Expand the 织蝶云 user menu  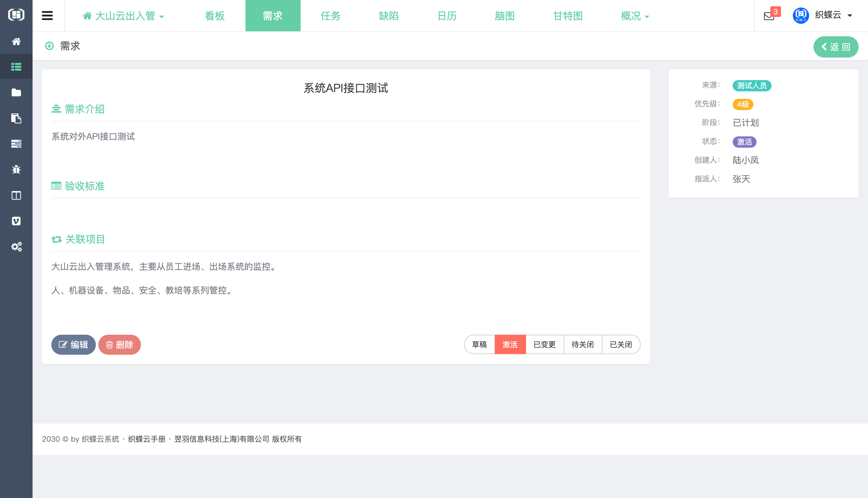click(833, 15)
